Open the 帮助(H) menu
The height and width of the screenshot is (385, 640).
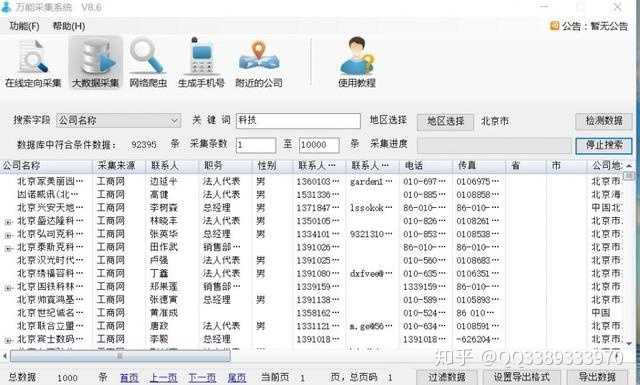pyautogui.click(x=69, y=26)
